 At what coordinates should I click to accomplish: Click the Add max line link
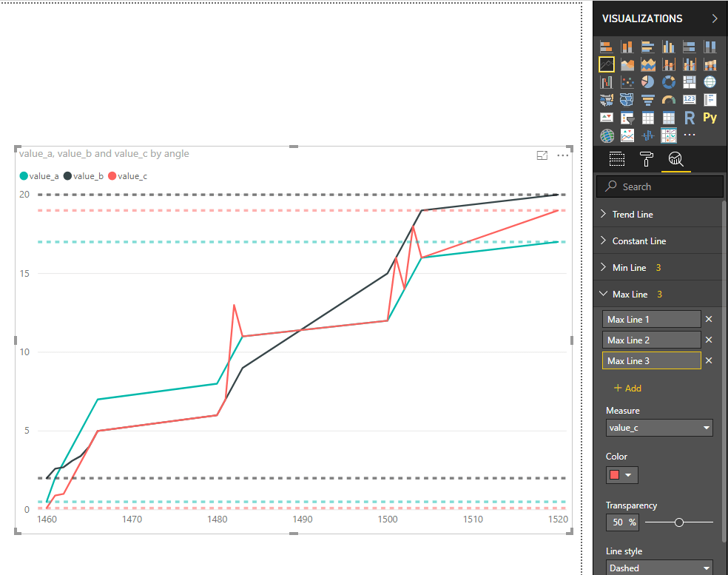click(x=627, y=389)
